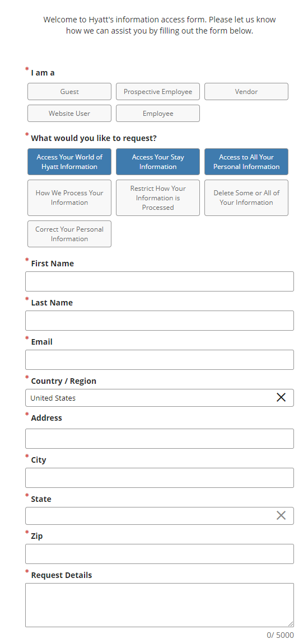Image resolution: width=308 pixels, height=644 pixels.
Task: Select Restrict How Your Information is Processed
Action: (158, 198)
